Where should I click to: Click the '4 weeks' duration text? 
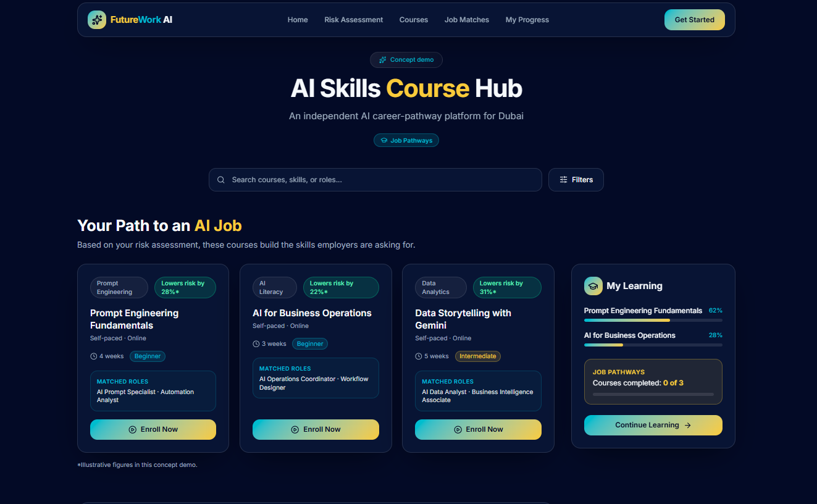[x=112, y=356]
